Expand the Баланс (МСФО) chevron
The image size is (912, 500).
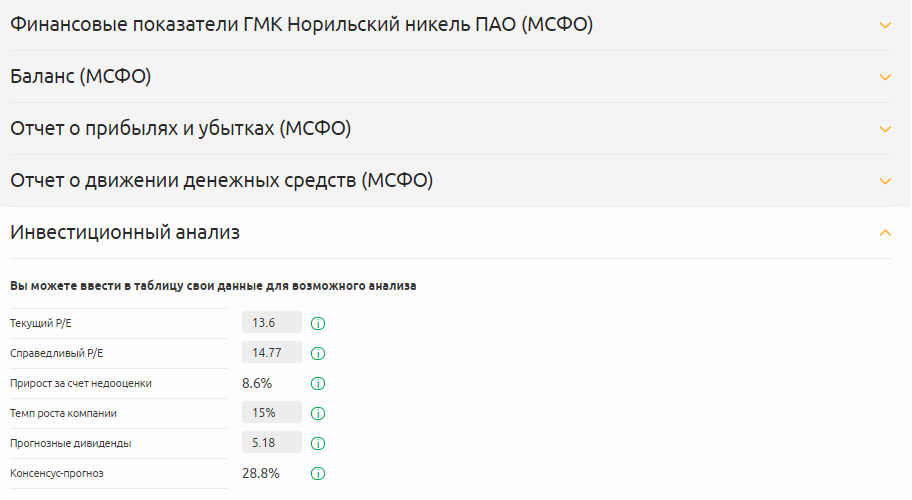pyautogui.click(x=884, y=77)
